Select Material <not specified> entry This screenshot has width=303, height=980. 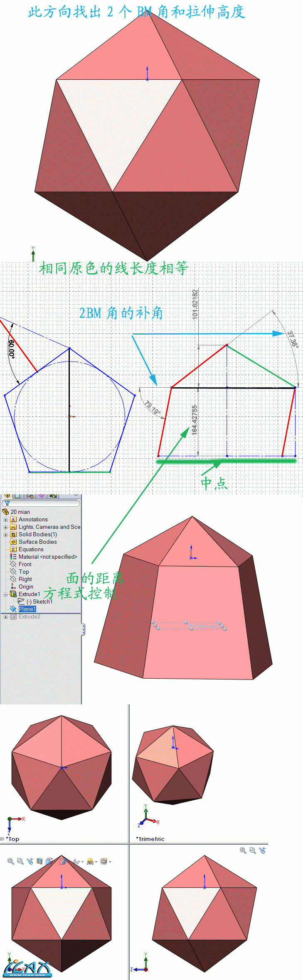[x=48, y=557]
